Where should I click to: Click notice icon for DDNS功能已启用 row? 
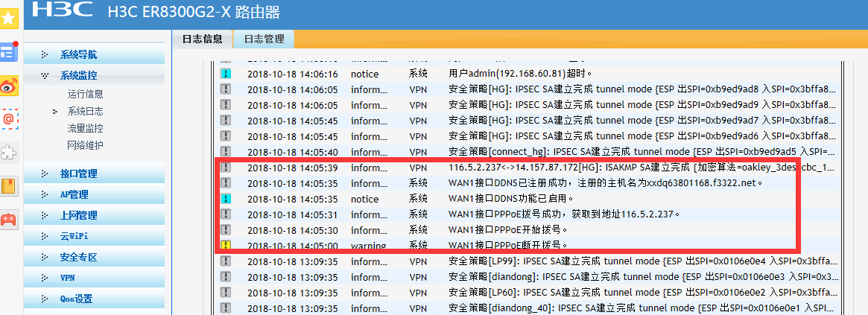(x=225, y=198)
